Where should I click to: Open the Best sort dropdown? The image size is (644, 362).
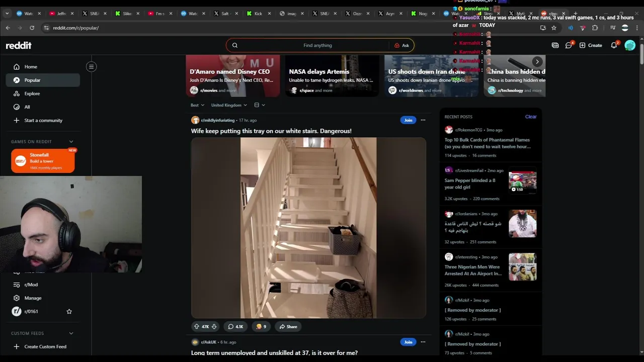197,105
